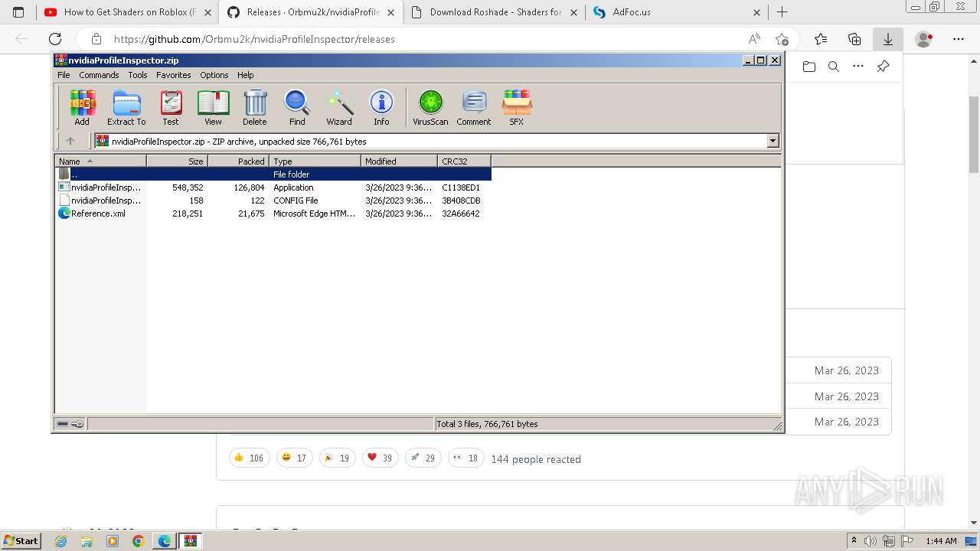
Task: Click the volume icon in system tray
Action: 871,541
